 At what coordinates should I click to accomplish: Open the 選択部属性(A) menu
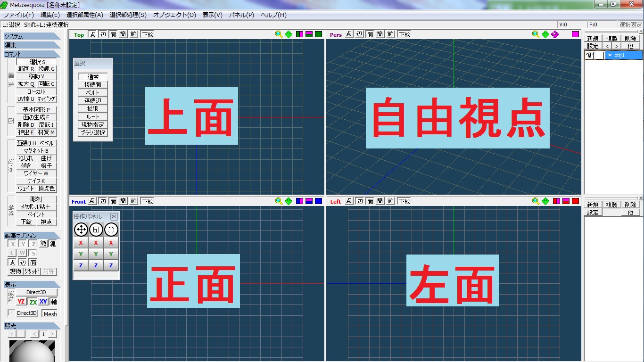point(85,15)
